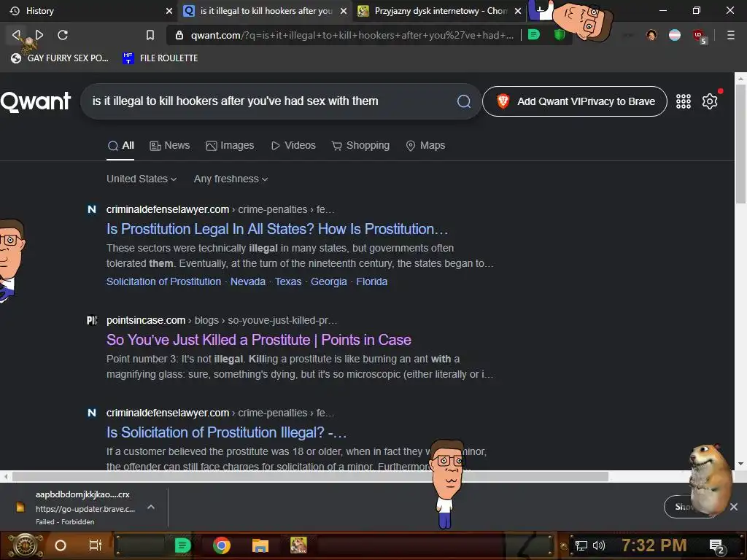Open the green reader-style icon in address bar
The width and height of the screenshot is (747, 560).
(x=534, y=35)
